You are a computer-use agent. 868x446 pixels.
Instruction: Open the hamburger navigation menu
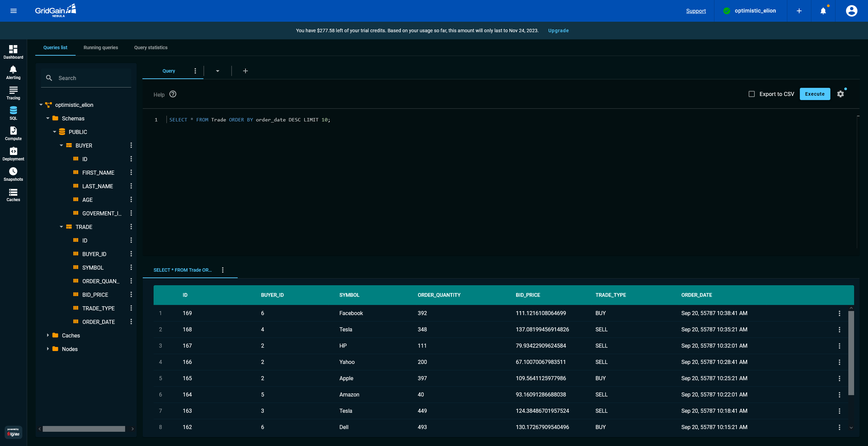pyautogui.click(x=14, y=11)
